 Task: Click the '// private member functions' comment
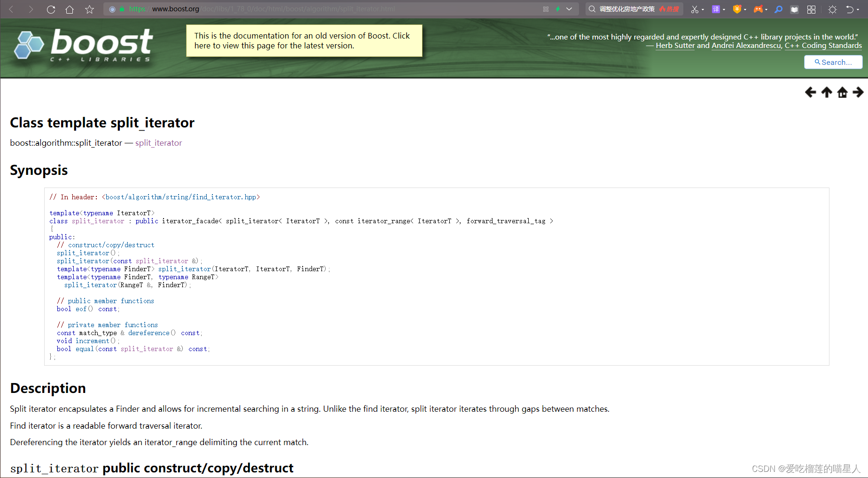(x=107, y=325)
